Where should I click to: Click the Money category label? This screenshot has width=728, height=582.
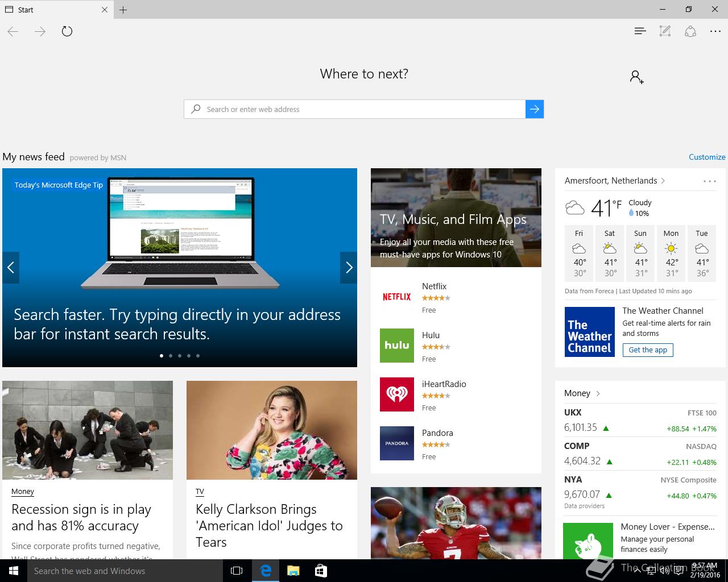[23, 492]
